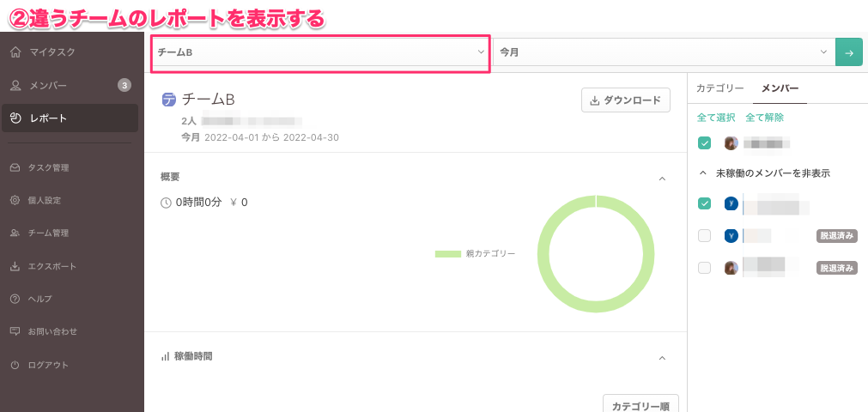
Task: Open 個人設定 gear icon
Action: tap(15, 201)
